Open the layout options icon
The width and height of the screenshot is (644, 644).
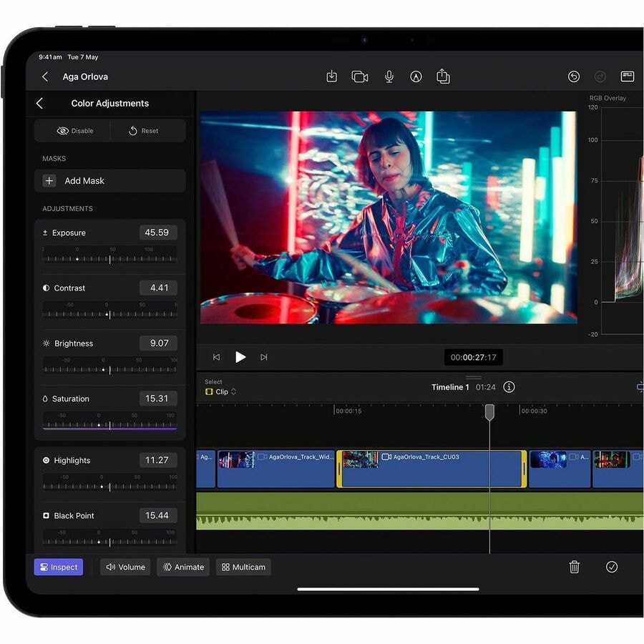[x=627, y=77]
